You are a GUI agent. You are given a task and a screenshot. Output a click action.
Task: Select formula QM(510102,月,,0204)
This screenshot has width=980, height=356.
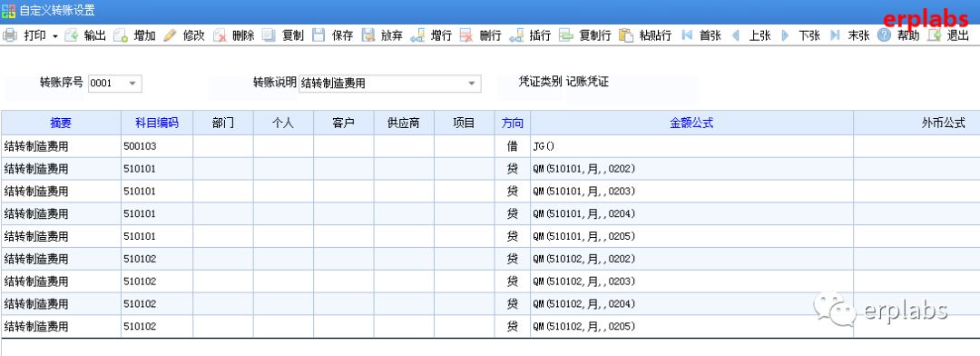691,304
